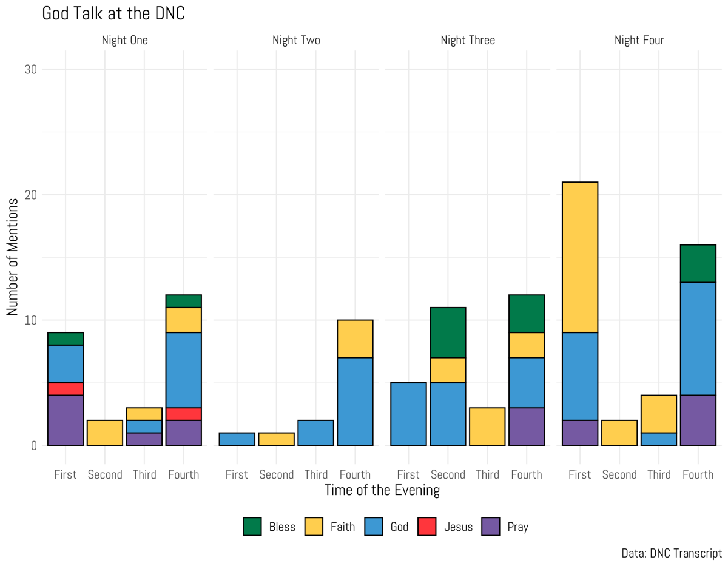Viewport: 728px width, 566px height.
Task: Open the Night Three panel header
Action: (468, 41)
